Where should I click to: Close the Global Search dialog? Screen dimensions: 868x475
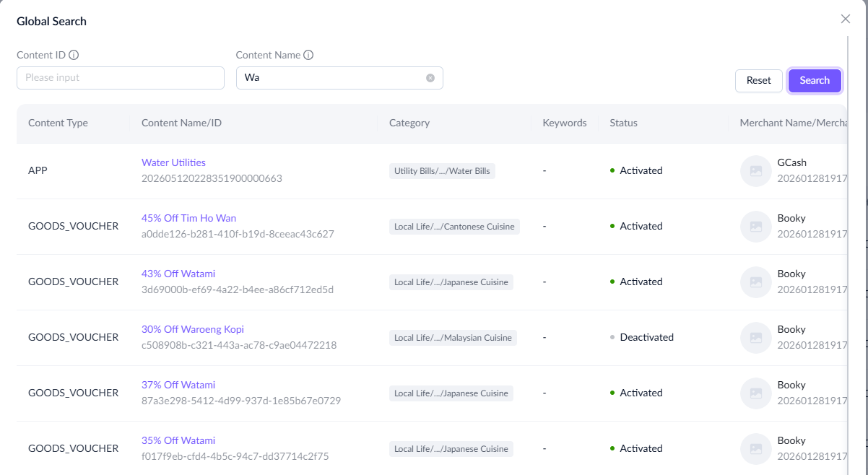(846, 19)
